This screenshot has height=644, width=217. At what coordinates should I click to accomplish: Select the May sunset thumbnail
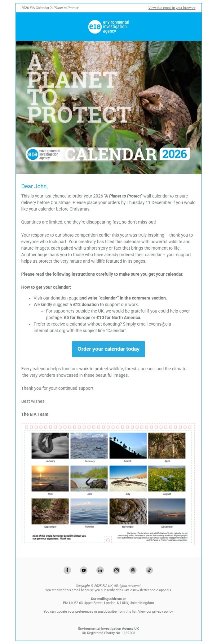tap(51, 478)
